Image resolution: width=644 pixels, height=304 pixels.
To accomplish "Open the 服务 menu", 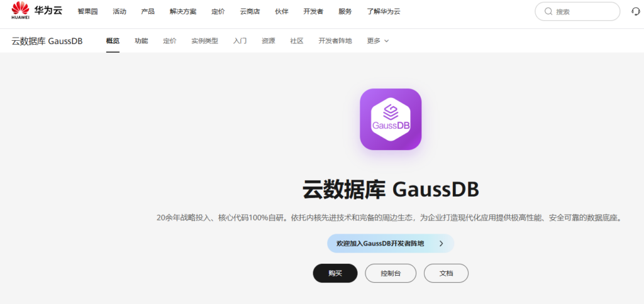I will [x=345, y=11].
